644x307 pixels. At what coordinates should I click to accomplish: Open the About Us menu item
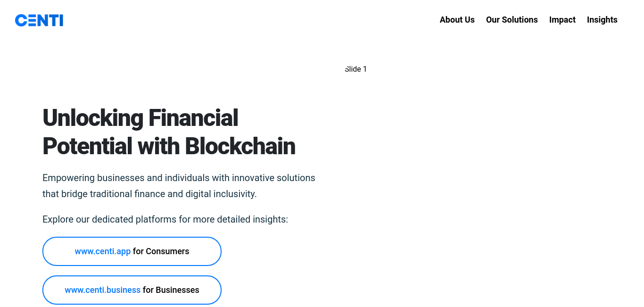(457, 20)
